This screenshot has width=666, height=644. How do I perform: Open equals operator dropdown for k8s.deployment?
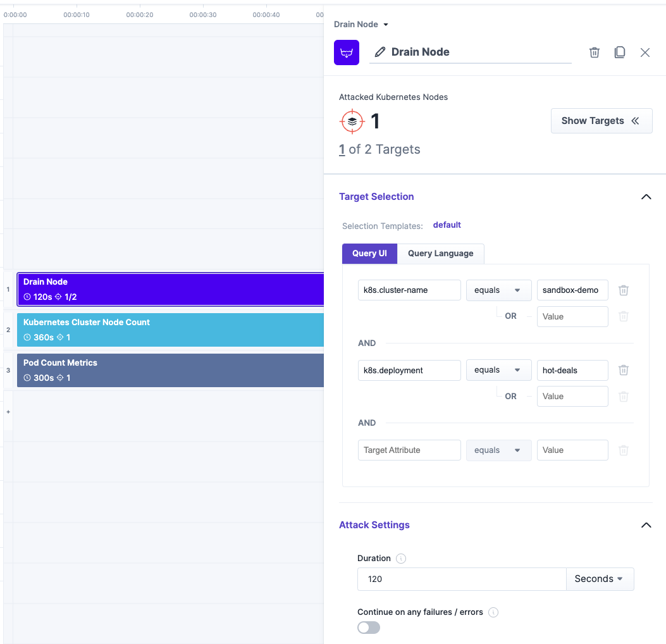point(498,370)
